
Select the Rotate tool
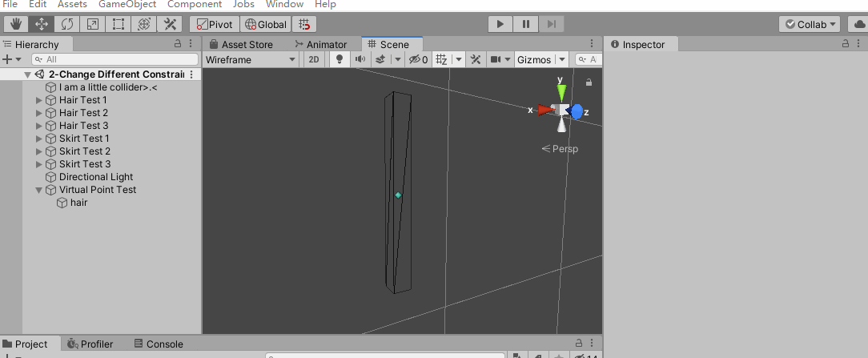tap(67, 24)
